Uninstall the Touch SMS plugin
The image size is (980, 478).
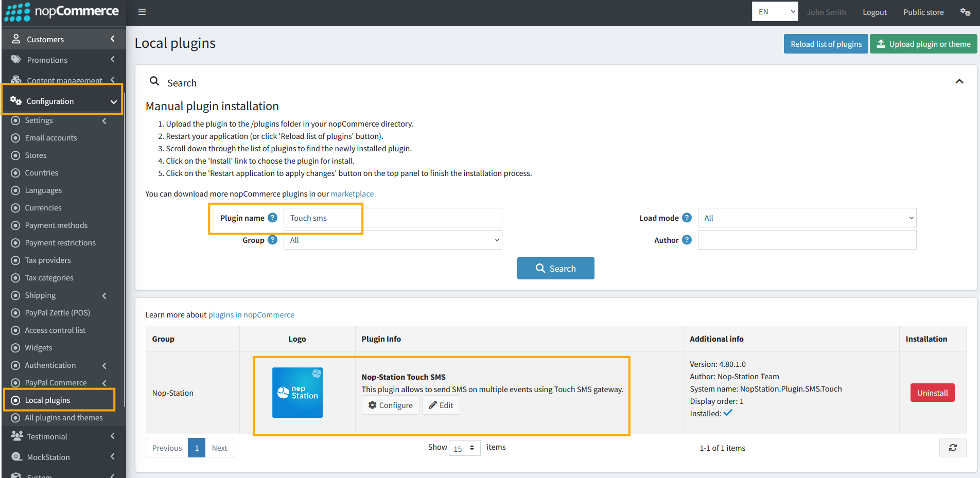click(933, 393)
